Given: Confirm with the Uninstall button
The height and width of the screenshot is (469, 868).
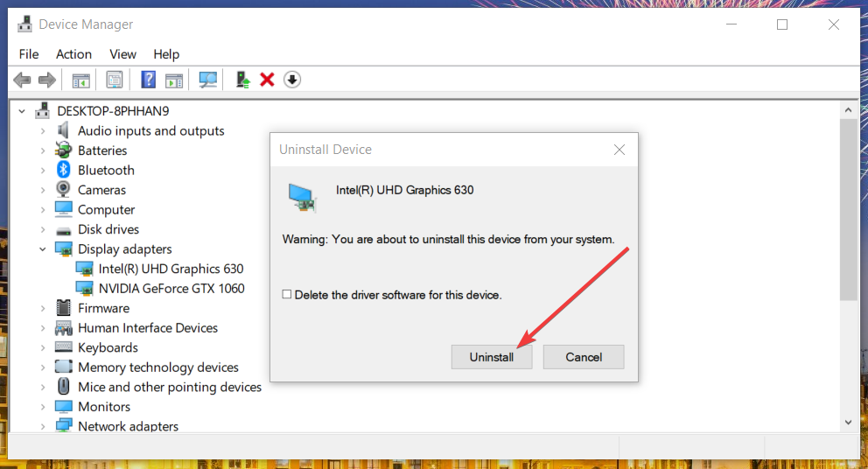Looking at the screenshot, I should pyautogui.click(x=492, y=357).
